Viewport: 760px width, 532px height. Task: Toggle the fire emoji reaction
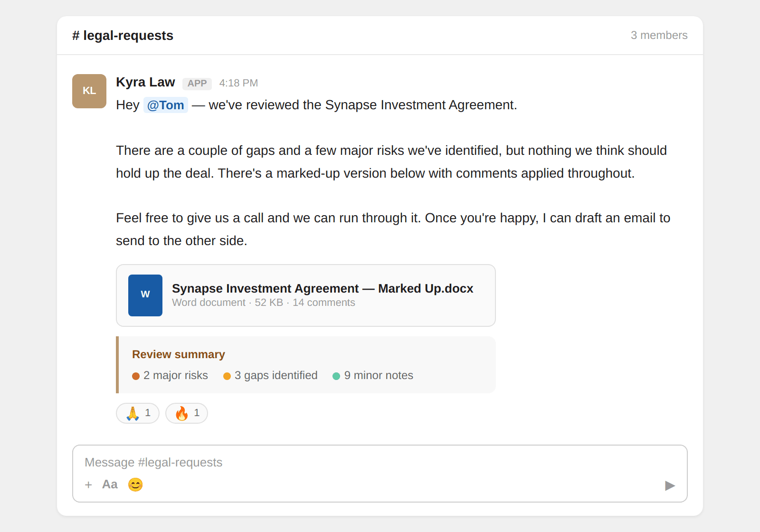point(187,413)
